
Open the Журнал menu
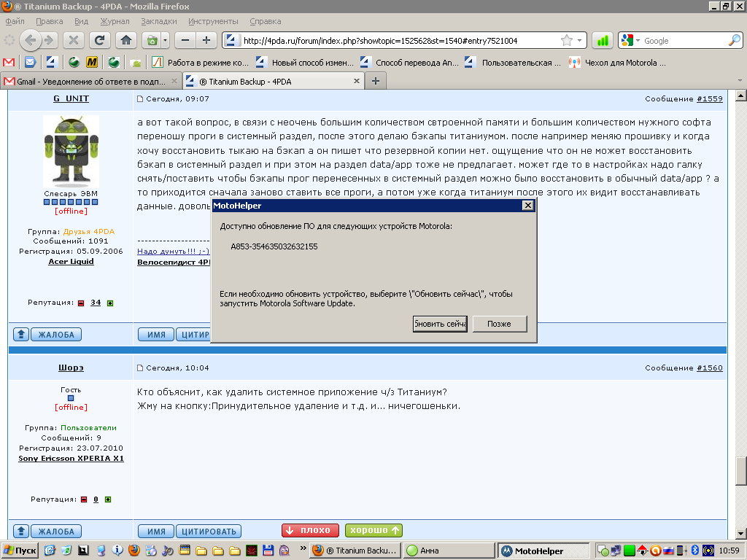115,21
